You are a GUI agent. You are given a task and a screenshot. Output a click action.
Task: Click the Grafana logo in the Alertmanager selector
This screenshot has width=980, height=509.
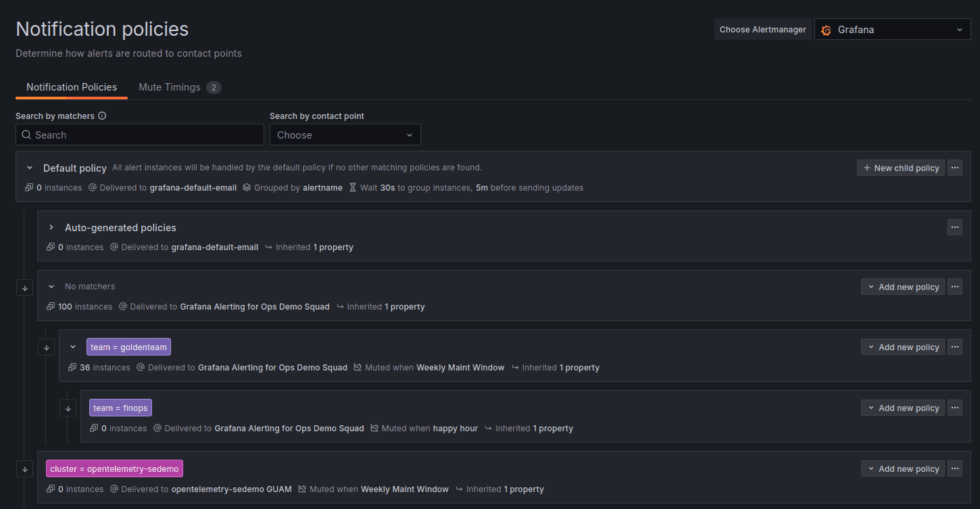pos(826,29)
